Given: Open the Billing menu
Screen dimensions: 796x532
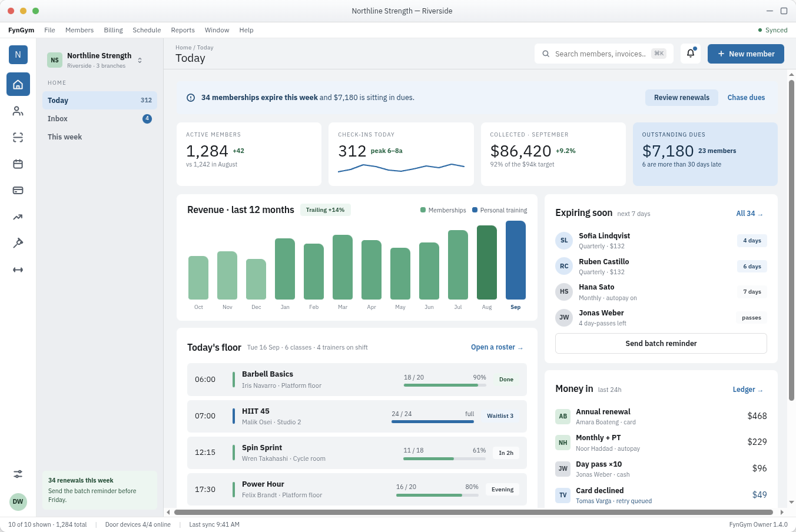Looking at the screenshot, I should click(113, 30).
